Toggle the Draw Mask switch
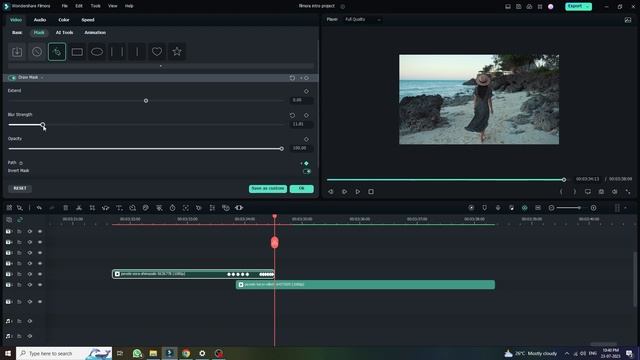 pos(12,78)
